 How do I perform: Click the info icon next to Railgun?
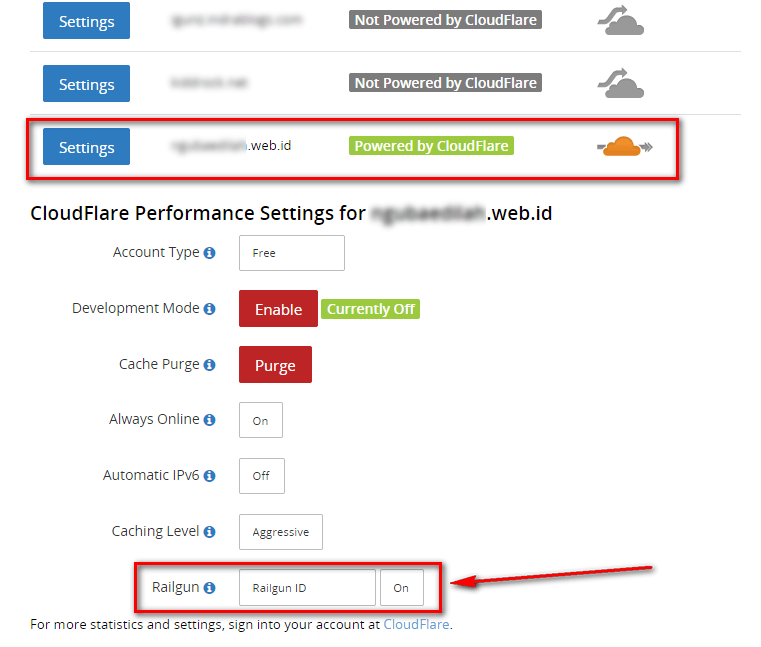209,588
